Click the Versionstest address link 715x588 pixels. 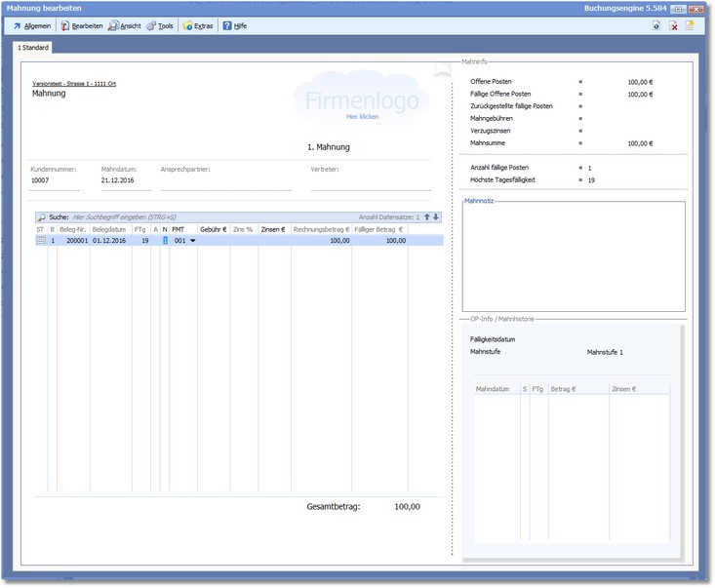(74, 83)
